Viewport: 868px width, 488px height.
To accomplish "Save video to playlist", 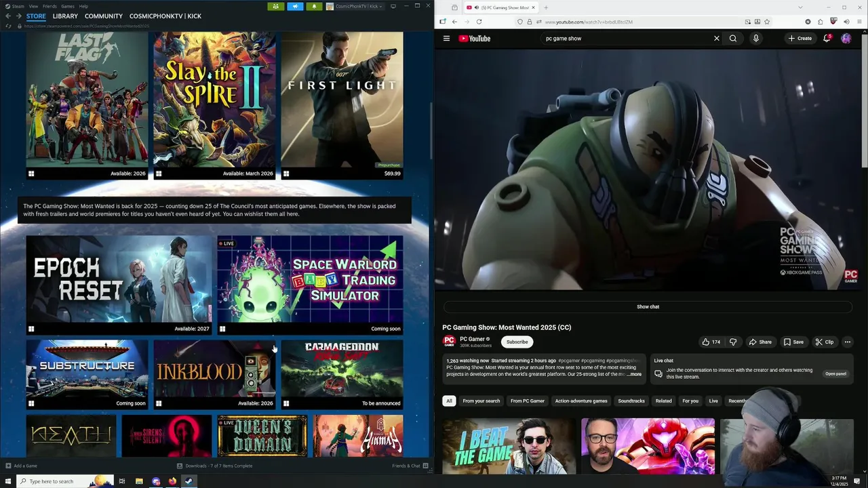I will [x=793, y=342].
